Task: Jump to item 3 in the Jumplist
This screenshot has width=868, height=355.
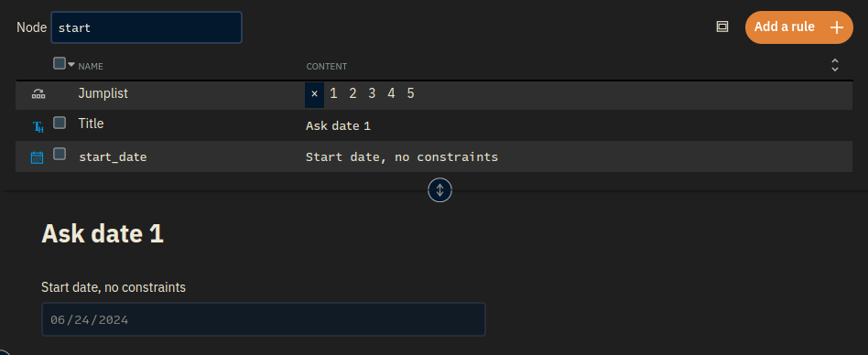Action: [x=372, y=93]
